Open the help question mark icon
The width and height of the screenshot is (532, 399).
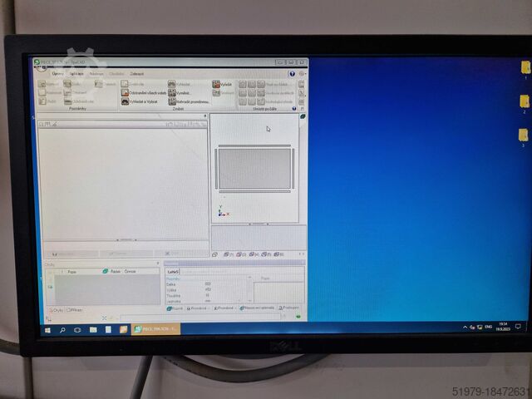(292, 73)
